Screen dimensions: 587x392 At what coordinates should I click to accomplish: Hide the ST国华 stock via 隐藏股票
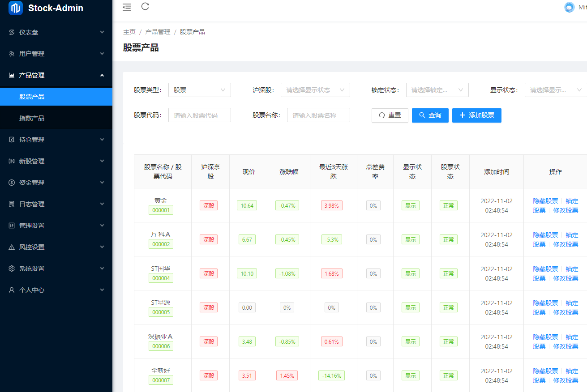pos(545,269)
